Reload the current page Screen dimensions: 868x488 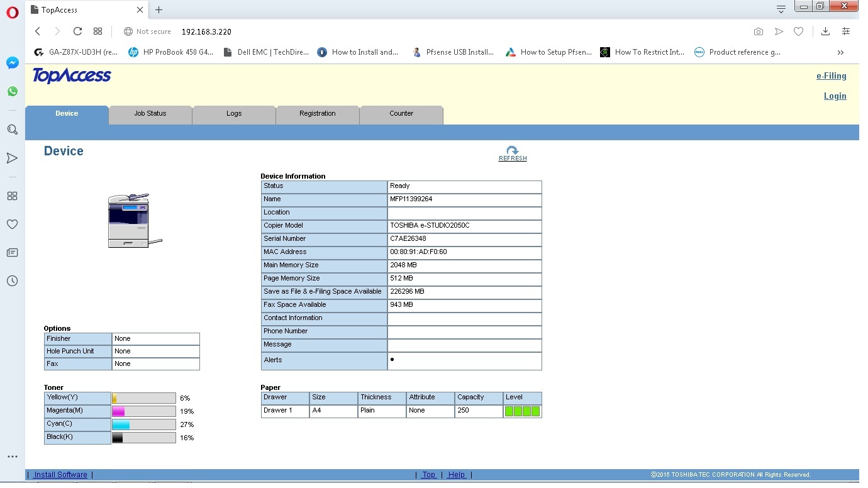point(77,31)
